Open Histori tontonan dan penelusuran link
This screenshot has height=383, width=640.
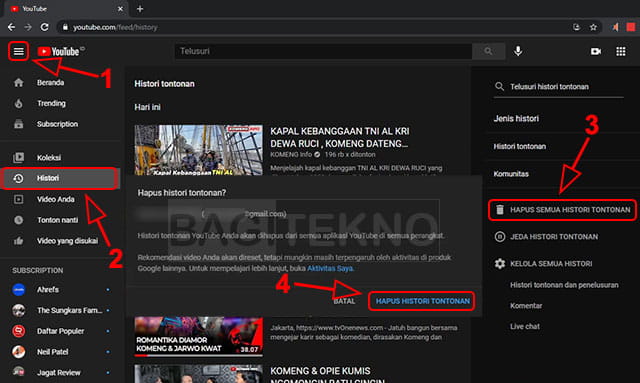(564, 285)
